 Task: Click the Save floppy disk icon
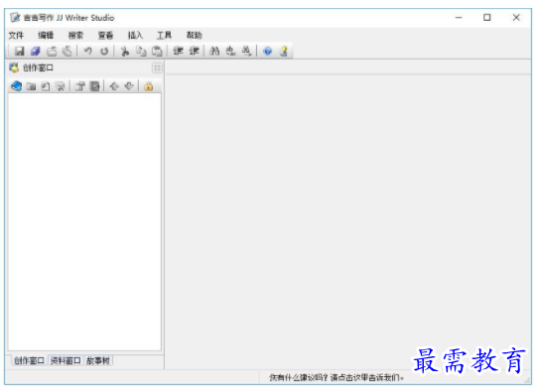(x=19, y=51)
